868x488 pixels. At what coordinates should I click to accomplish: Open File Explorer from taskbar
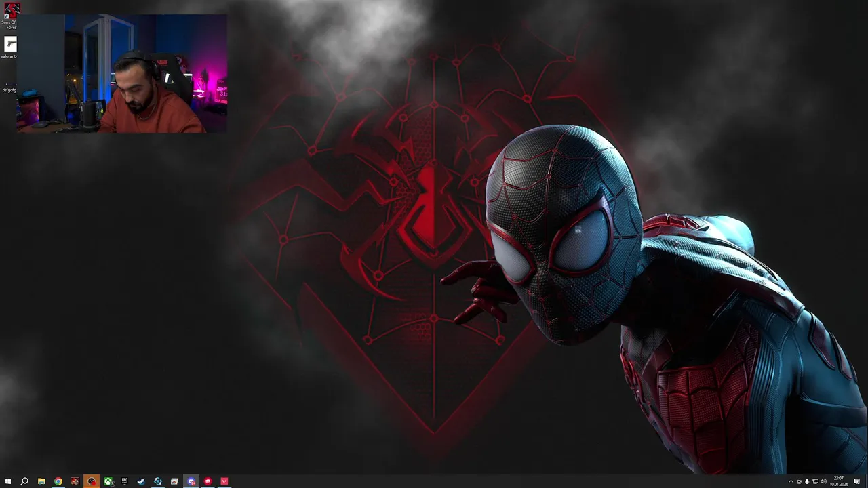(x=41, y=481)
